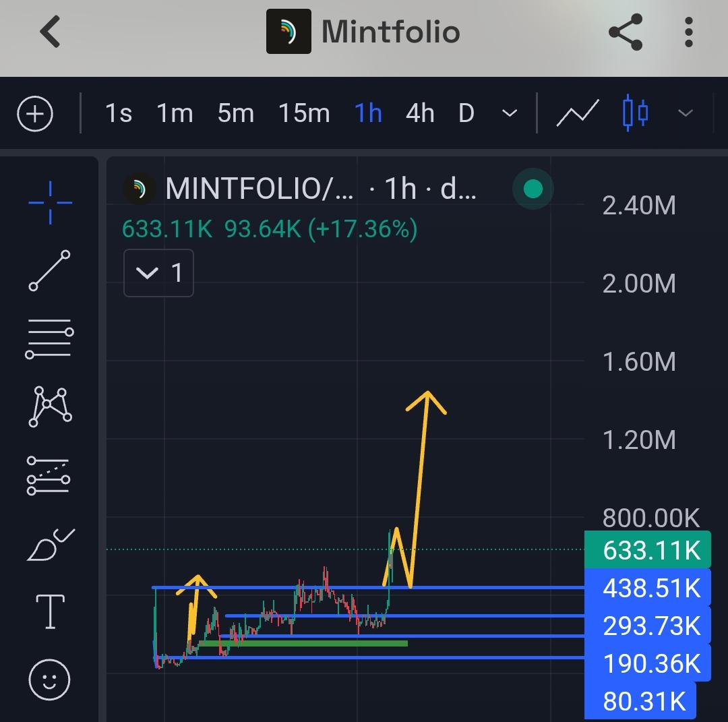Tap the 80.31K price level label
The width and height of the screenshot is (728, 722).
[x=640, y=700]
